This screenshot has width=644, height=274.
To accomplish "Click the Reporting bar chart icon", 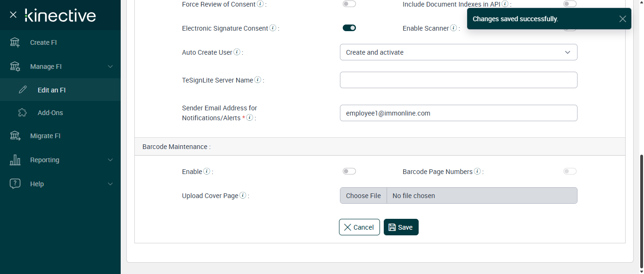I will [x=15, y=160].
